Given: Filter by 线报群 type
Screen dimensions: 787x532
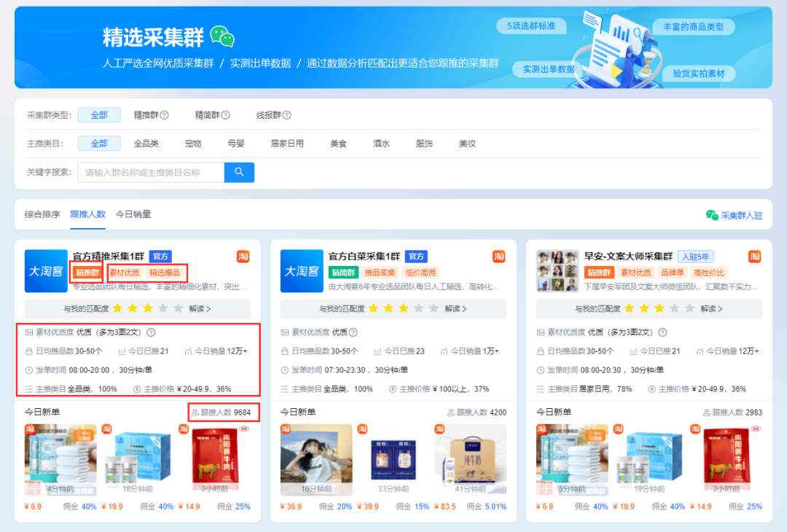Looking at the screenshot, I should pos(268,115).
